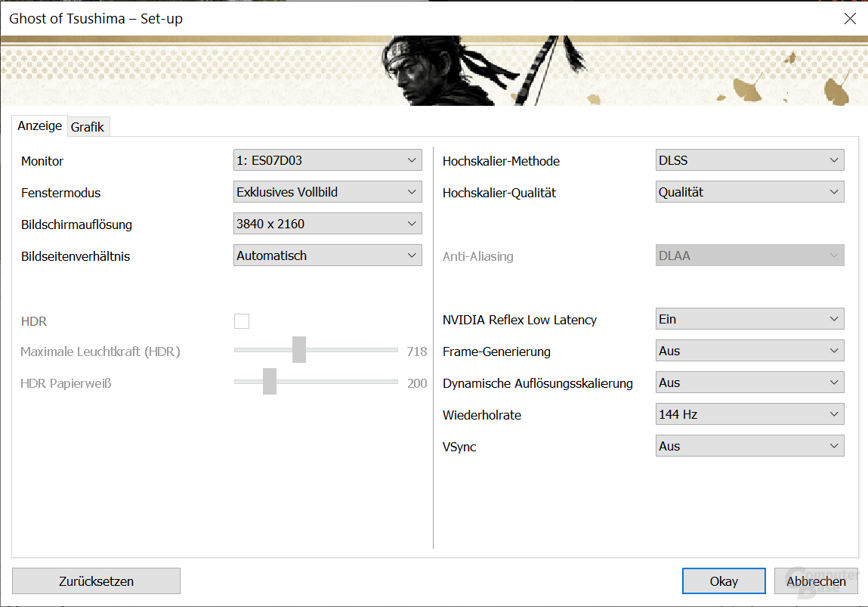The width and height of the screenshot is (868, 607).
Task: Click the value 200 beside the Papierweiß slider
Action: coord(417,383)
